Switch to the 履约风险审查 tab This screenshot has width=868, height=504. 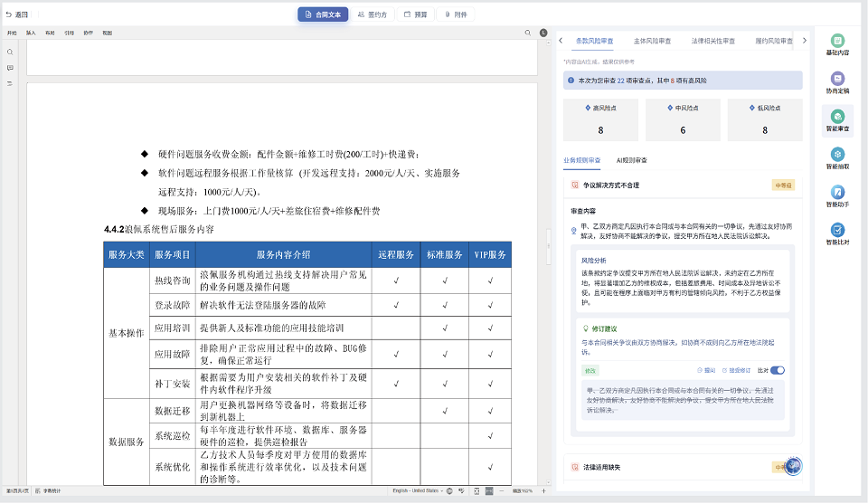(x=774, y=41)
